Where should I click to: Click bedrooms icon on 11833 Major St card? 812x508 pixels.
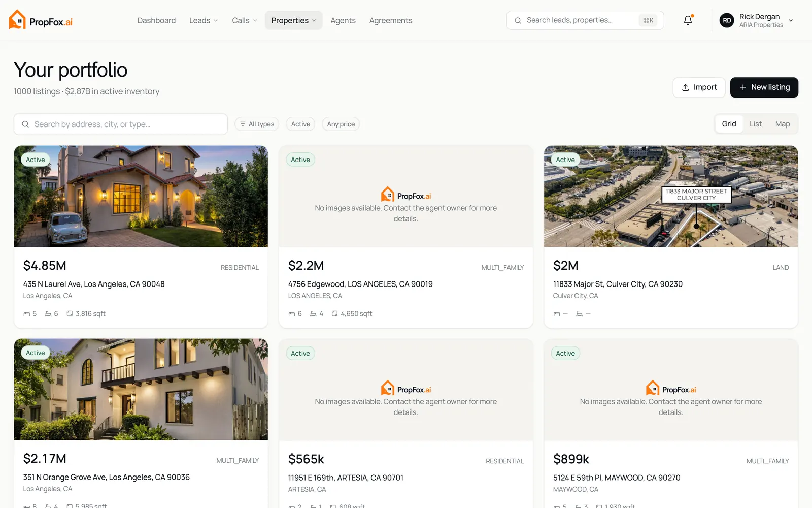tap(557, 314)
